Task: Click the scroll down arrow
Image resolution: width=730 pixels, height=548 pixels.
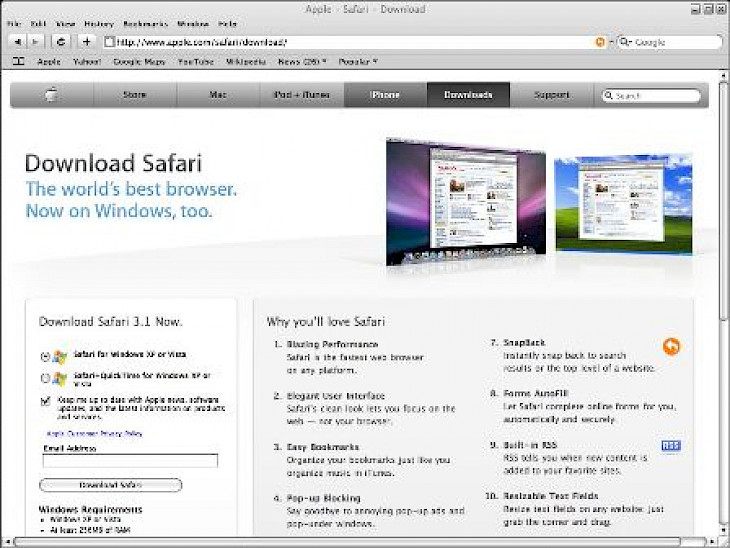Action: pyautogui.click(x=723, y=530)
